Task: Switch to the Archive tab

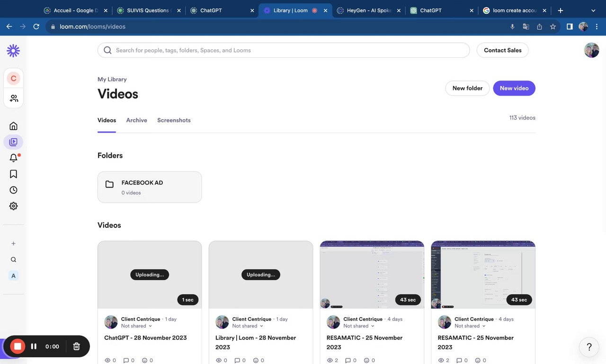Action: (136, 120)
